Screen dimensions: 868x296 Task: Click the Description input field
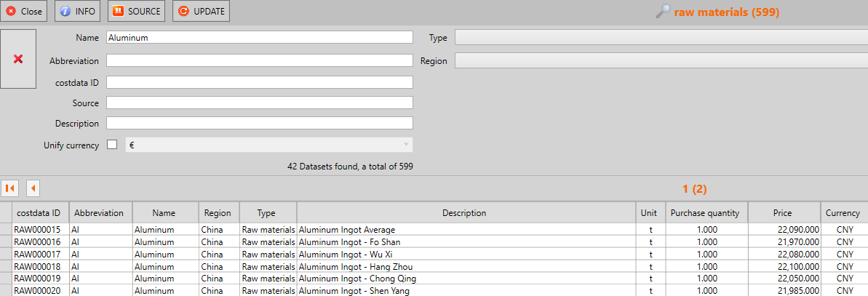260,123
